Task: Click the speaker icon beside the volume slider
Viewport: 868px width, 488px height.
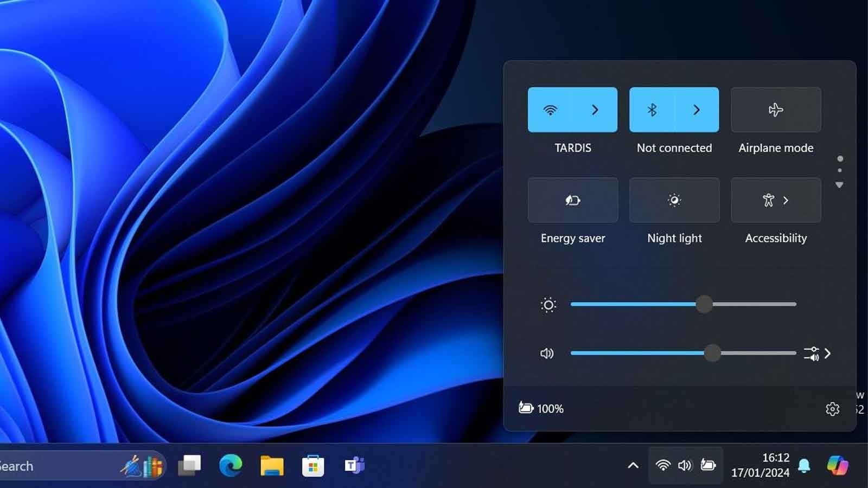Action: [547, 353]
